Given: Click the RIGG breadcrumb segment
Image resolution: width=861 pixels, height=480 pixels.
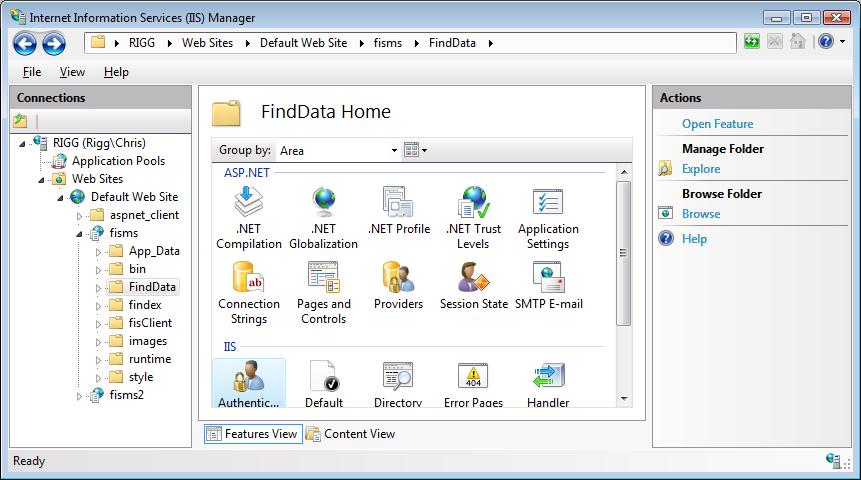Looking at the screenshot, I should coord(142,43).
